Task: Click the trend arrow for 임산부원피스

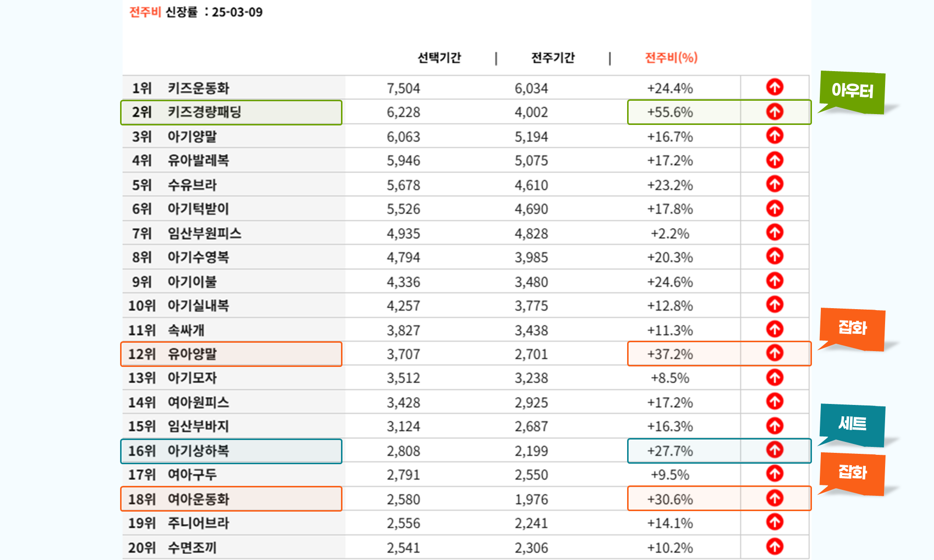Action: (x=774, y=233)
